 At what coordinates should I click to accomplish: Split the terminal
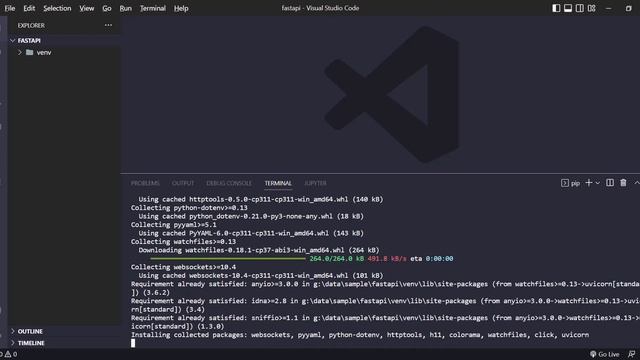[x=610, y=183]
